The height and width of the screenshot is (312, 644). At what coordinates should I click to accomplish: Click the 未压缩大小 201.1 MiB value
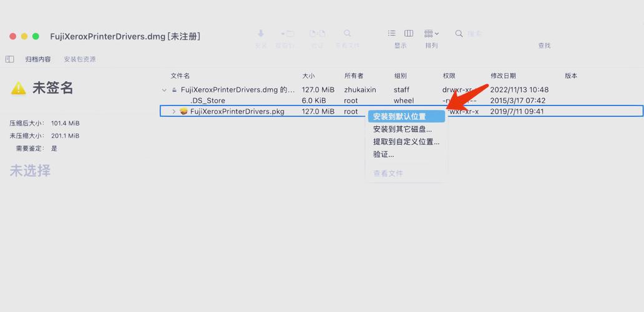point(66,136)
